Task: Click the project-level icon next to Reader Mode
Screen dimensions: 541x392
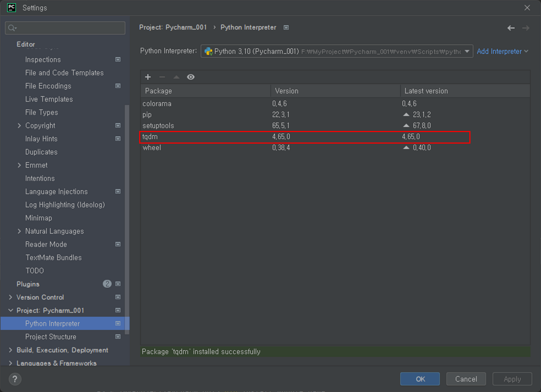Action: pyautogui.click(x=118, y=244)
